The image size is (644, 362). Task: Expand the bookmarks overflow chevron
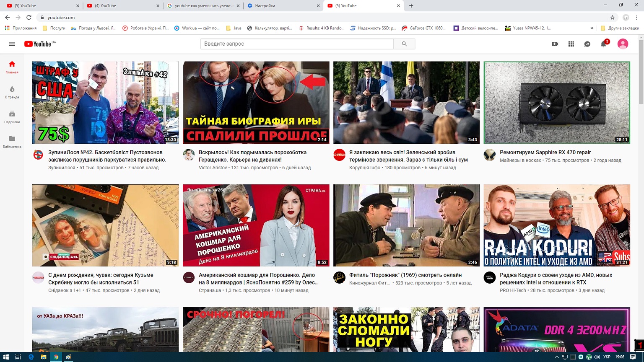point(592,28)
